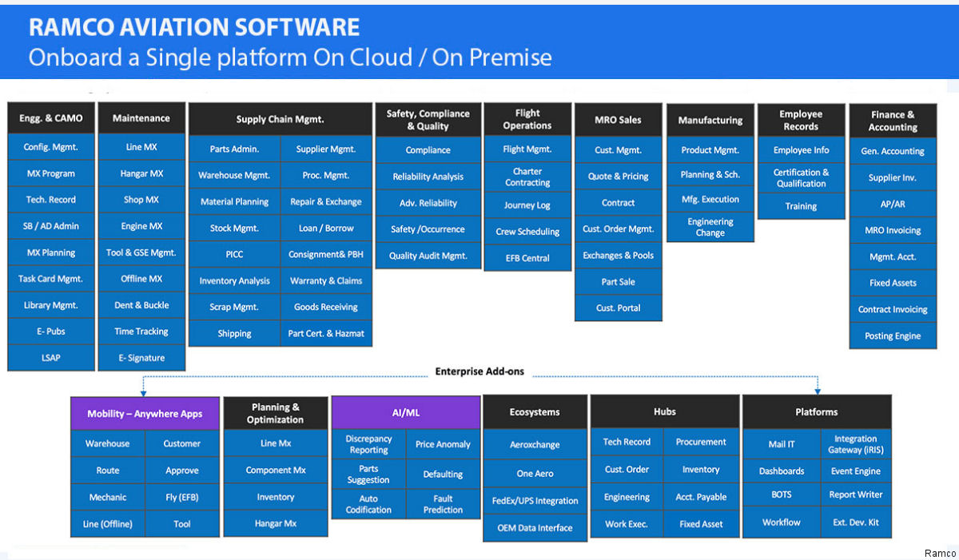Open the Quote & Pricing box

tap(619, 177)
